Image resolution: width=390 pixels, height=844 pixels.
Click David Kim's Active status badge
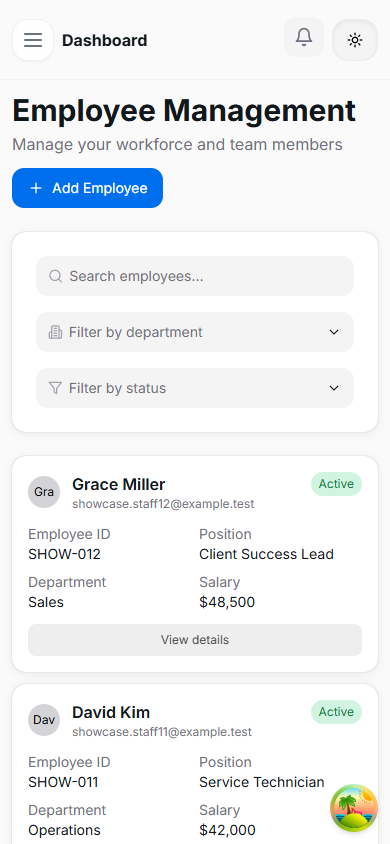(336, 712)
